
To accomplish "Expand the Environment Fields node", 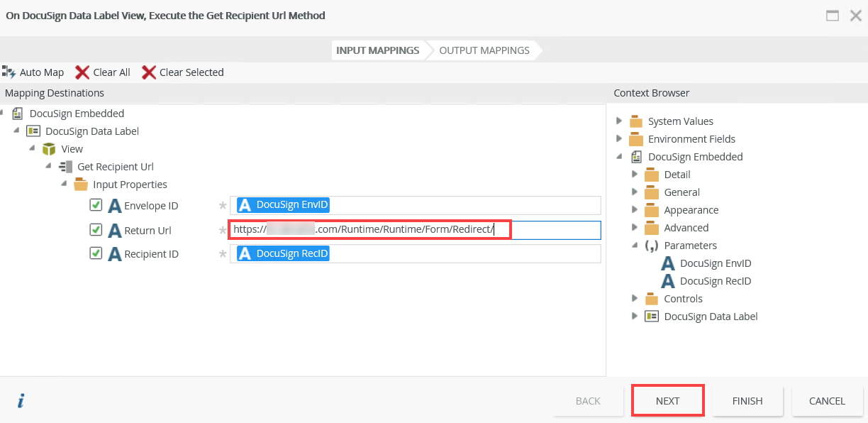I will [619, 138].
